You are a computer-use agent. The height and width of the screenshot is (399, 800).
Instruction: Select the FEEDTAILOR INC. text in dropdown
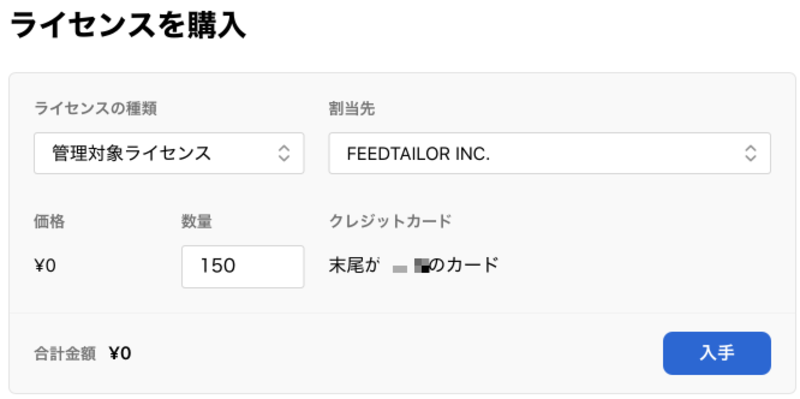418,154
